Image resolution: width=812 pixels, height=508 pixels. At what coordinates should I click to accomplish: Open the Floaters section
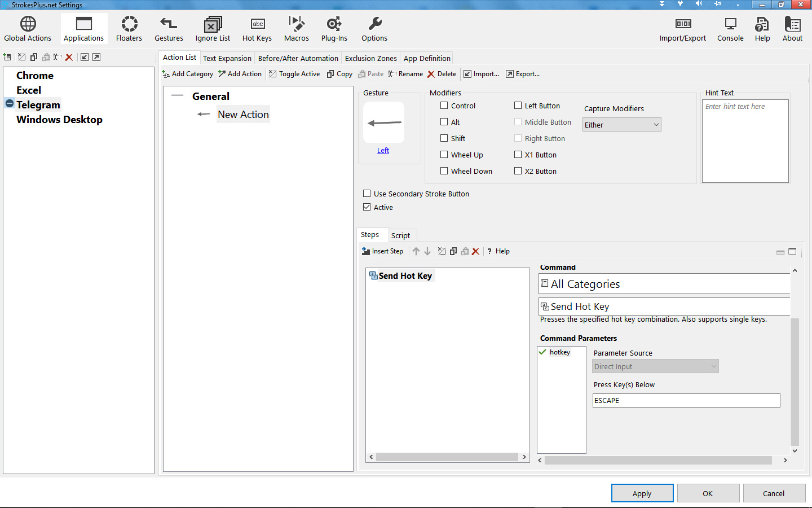tap(129, 29)
